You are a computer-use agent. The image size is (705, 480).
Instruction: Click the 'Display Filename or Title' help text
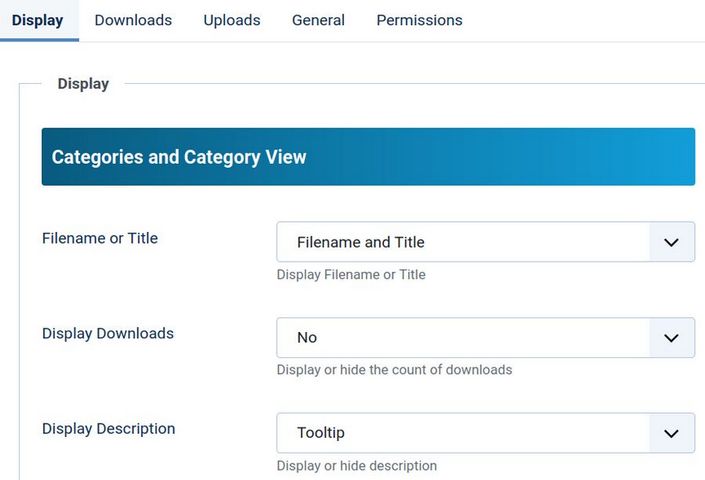click(351, 274)
